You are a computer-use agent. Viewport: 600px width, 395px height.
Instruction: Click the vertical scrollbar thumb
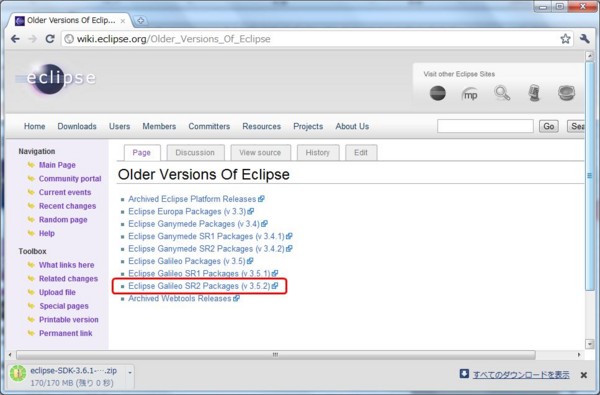(589, 175)
